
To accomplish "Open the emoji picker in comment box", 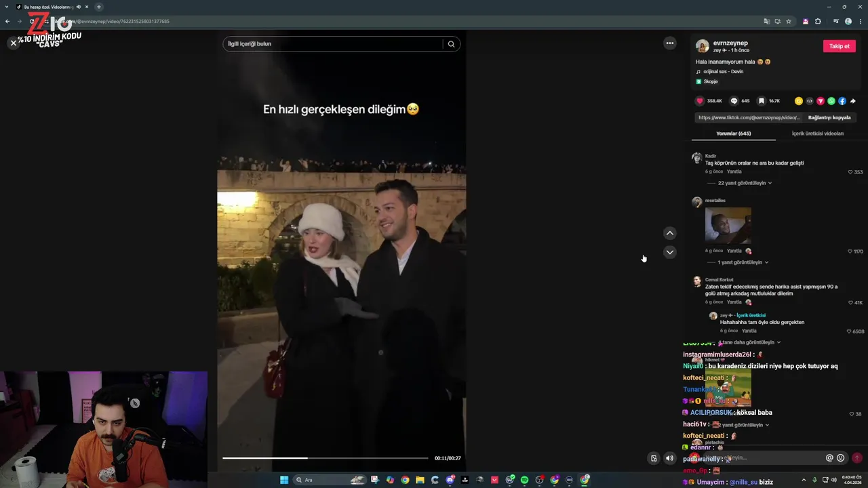I will pos(841,458).
